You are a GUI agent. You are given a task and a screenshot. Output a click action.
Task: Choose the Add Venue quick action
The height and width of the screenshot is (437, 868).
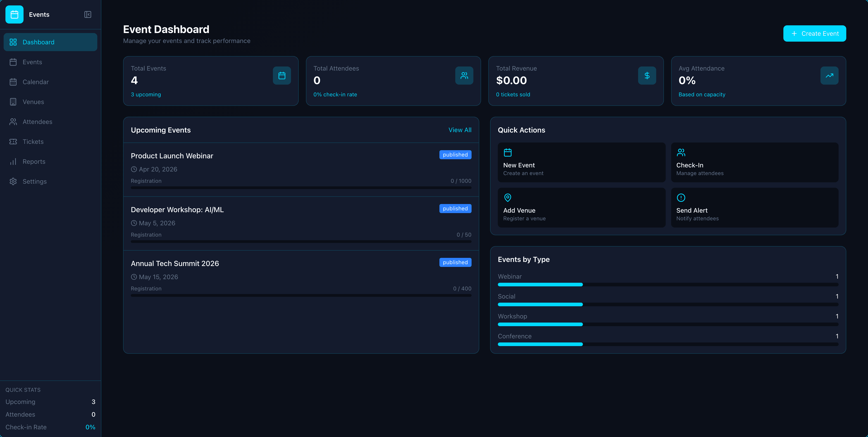pos(582,208)
